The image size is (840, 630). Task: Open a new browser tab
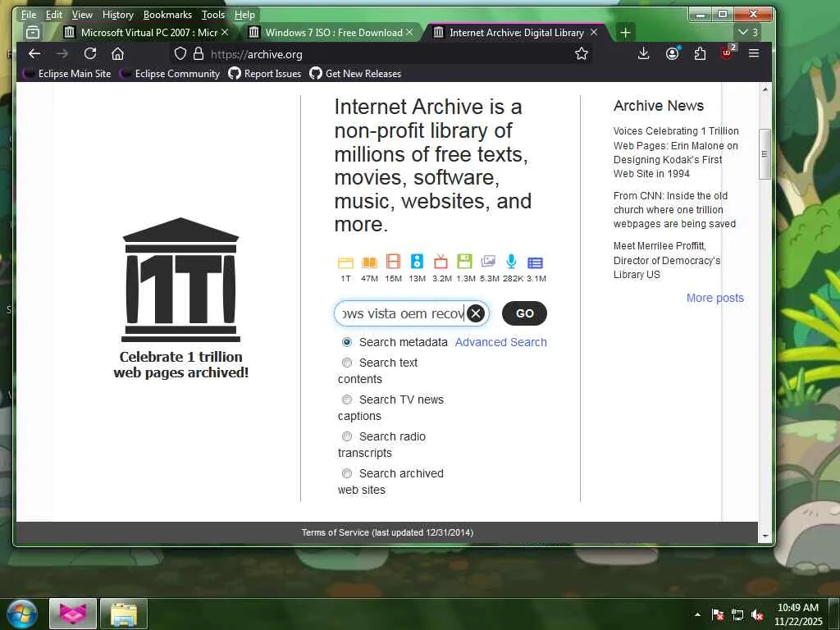point(624,33)
